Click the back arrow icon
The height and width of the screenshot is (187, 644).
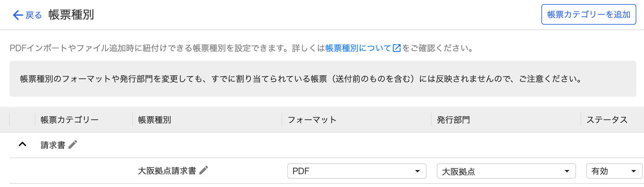(x=18, y=15)
